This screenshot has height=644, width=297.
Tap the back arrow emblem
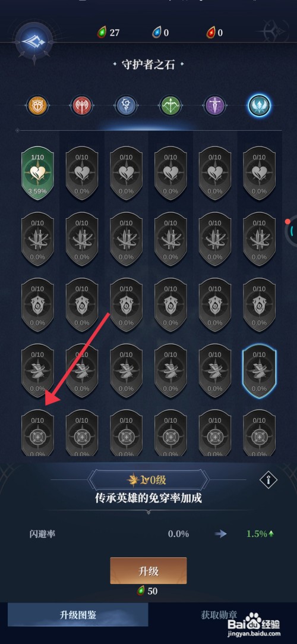(34, 40)
